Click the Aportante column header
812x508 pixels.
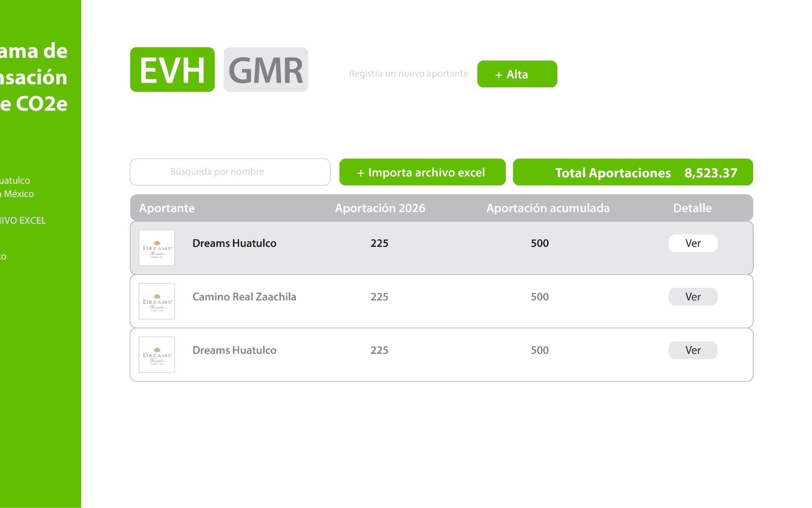tap(167, 208)
